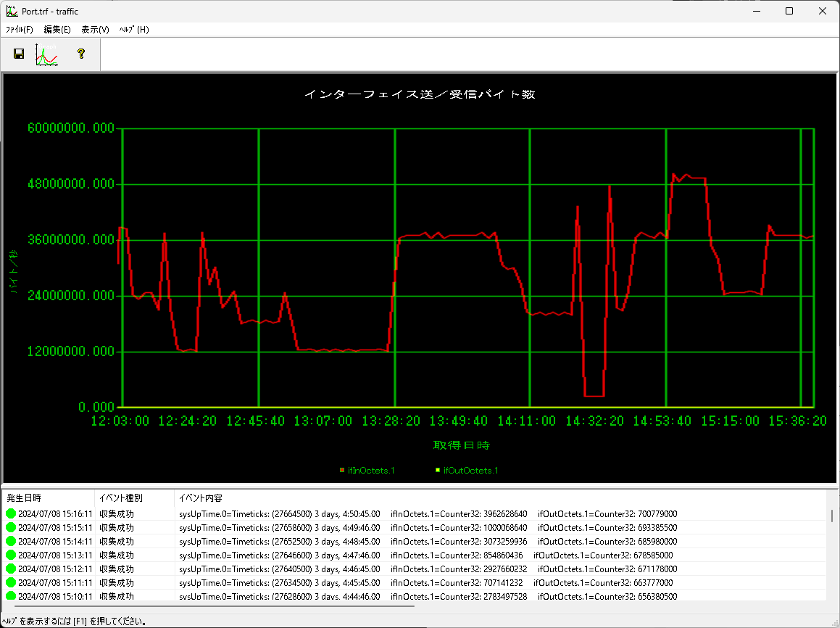Click the red ifInOctets.1 legend swatch
Screen dimensions: 840x628
[342, 471]
